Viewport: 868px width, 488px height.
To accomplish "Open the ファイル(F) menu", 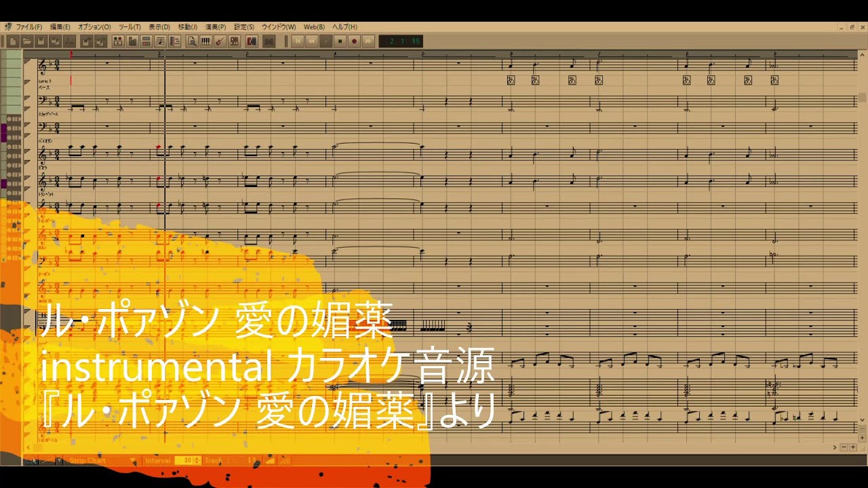I will 28,27.
